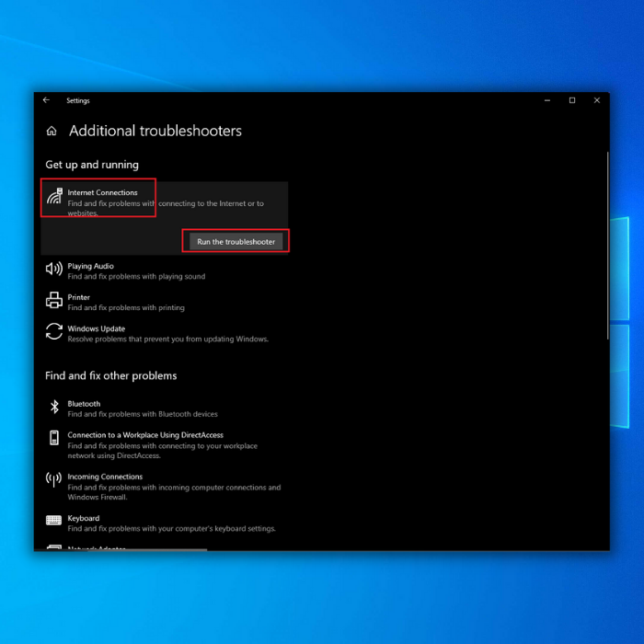This screenshot has height=644, width=644.
Task: Click the Playing Audio speaker icon
Action: click(53, 269)
